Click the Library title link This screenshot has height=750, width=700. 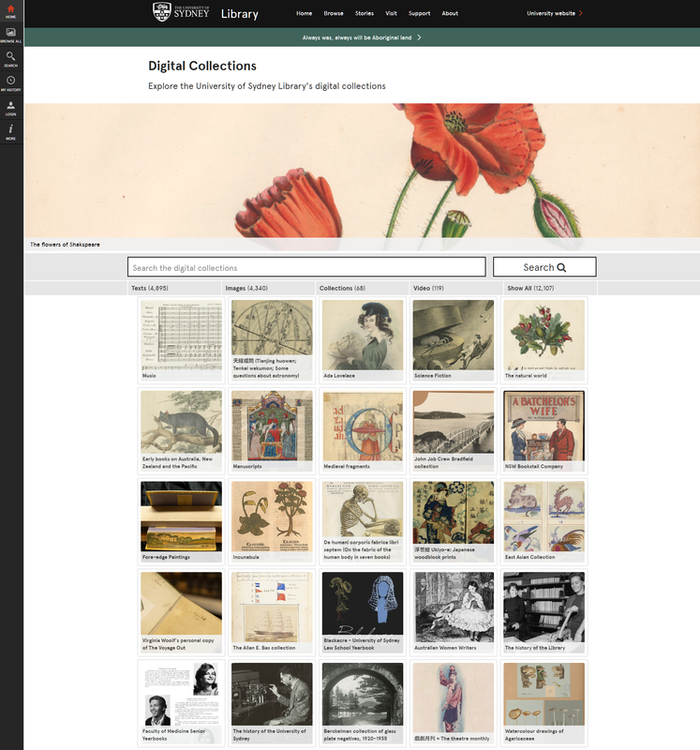[240, 14]
